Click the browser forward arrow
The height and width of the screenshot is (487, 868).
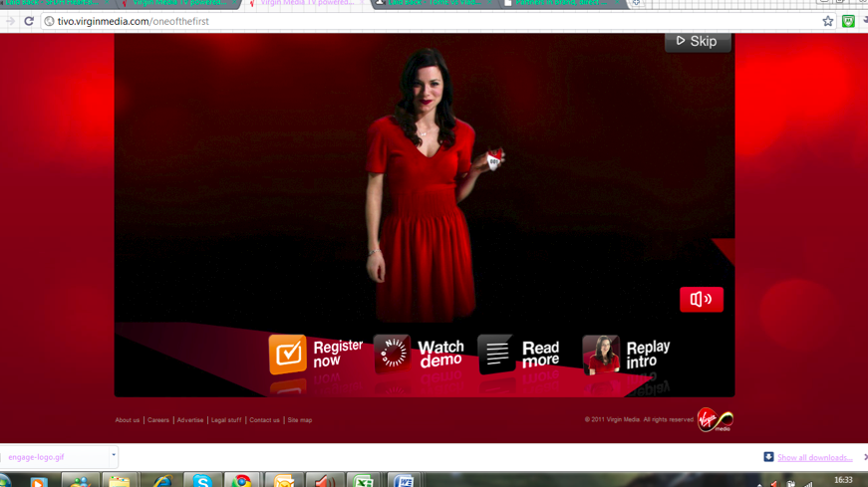[x=10, y=21]
